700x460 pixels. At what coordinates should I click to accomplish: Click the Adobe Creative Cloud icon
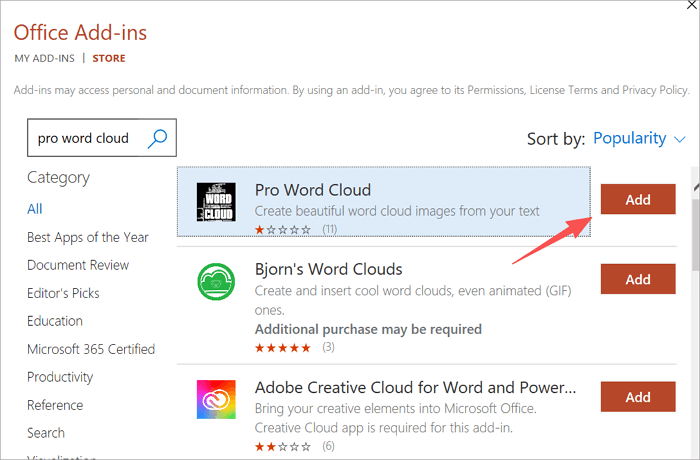(215, 399)
